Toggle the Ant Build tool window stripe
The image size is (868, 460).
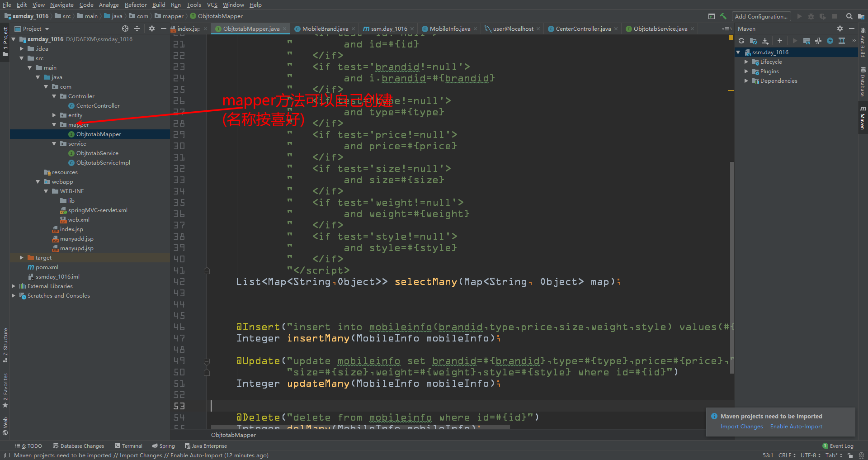tap(863, 43)
